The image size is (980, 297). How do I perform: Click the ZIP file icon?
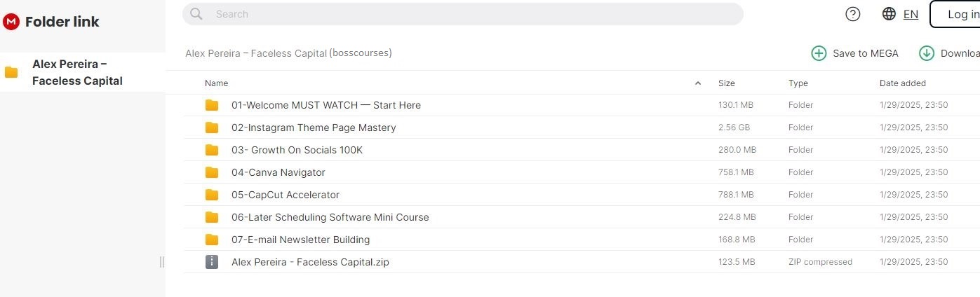(x=212, y=262)
